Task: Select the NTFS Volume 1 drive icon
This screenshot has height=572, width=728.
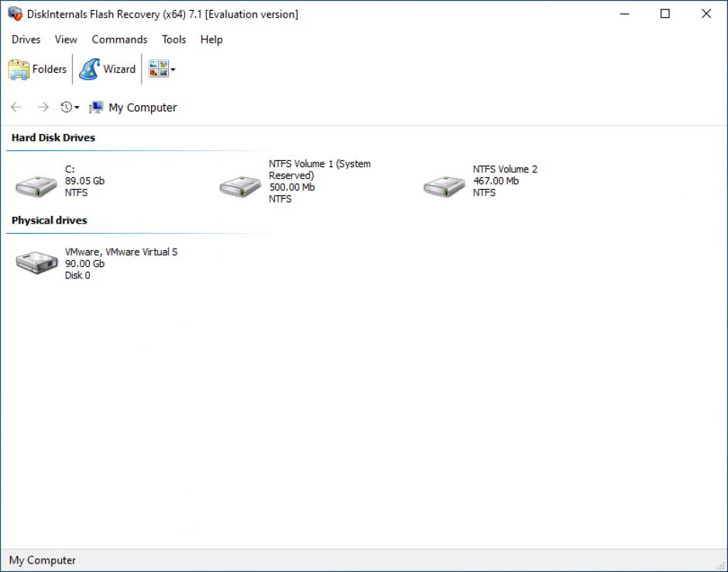Action: [x=240, y=186]
